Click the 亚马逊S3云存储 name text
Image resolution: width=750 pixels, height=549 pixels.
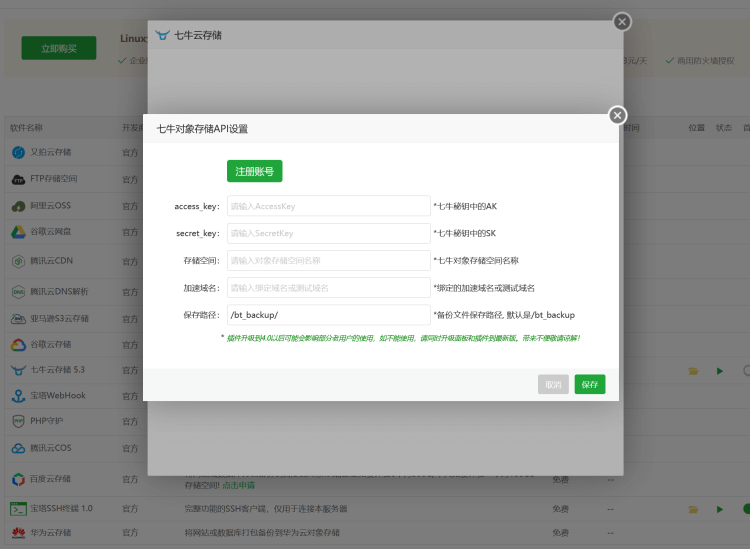(59, 318)
